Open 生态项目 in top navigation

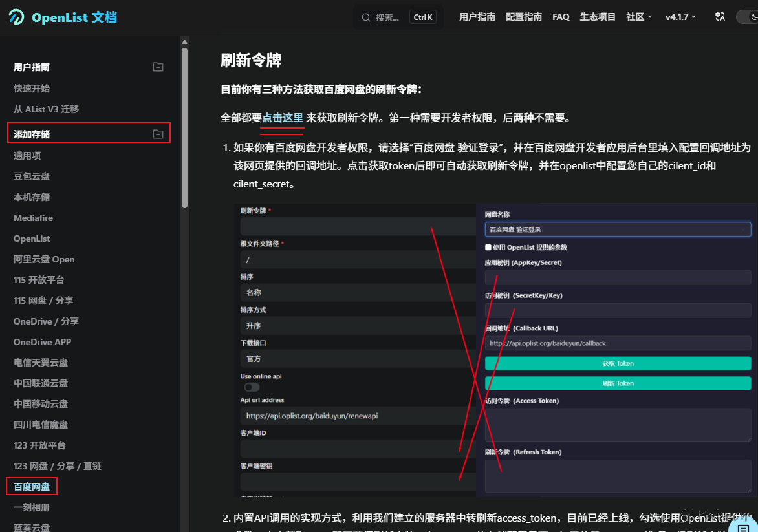[x=598, y=17]
